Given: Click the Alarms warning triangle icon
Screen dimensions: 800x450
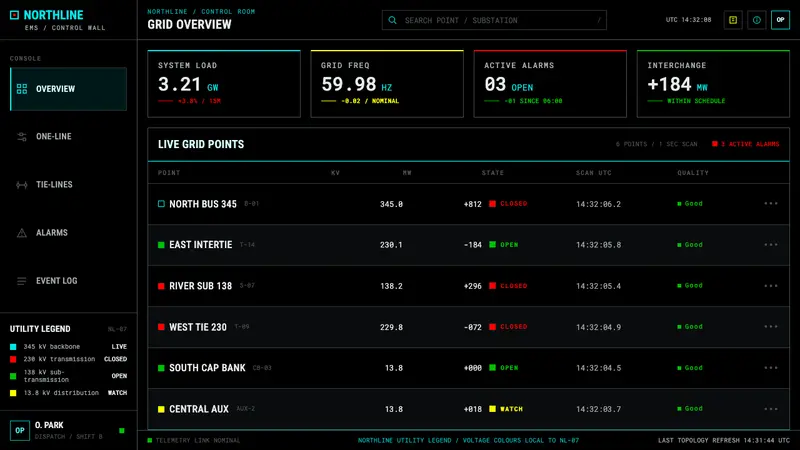Looking at the screenshot, I should pyautogui.click(x=21, y=233).
